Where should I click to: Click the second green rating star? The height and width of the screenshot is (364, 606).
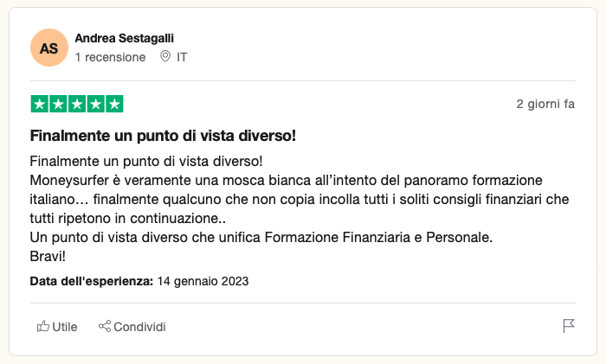click(58, 104)
